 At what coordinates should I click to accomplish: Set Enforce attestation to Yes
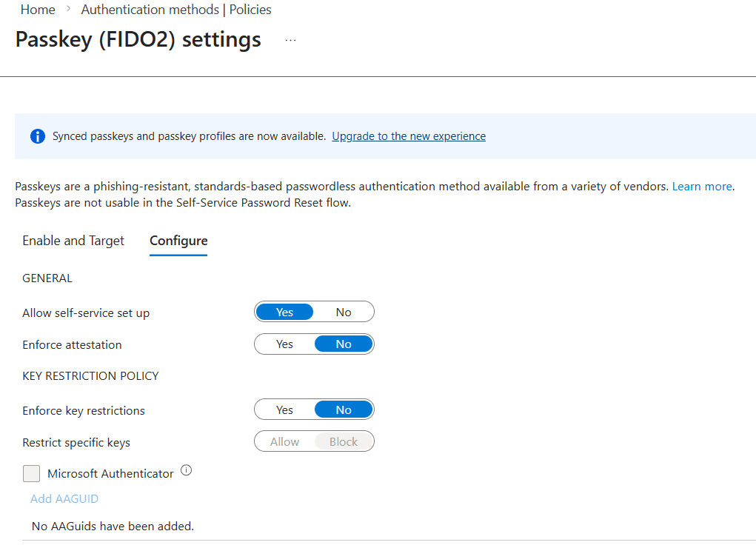[284, 344]
